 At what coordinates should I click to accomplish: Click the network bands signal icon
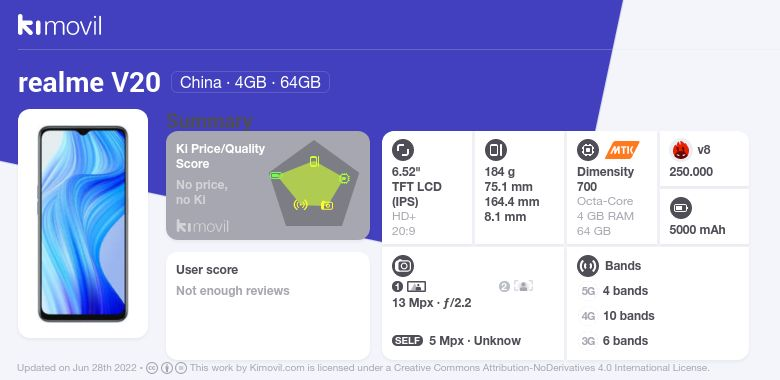tap(588, 266)
